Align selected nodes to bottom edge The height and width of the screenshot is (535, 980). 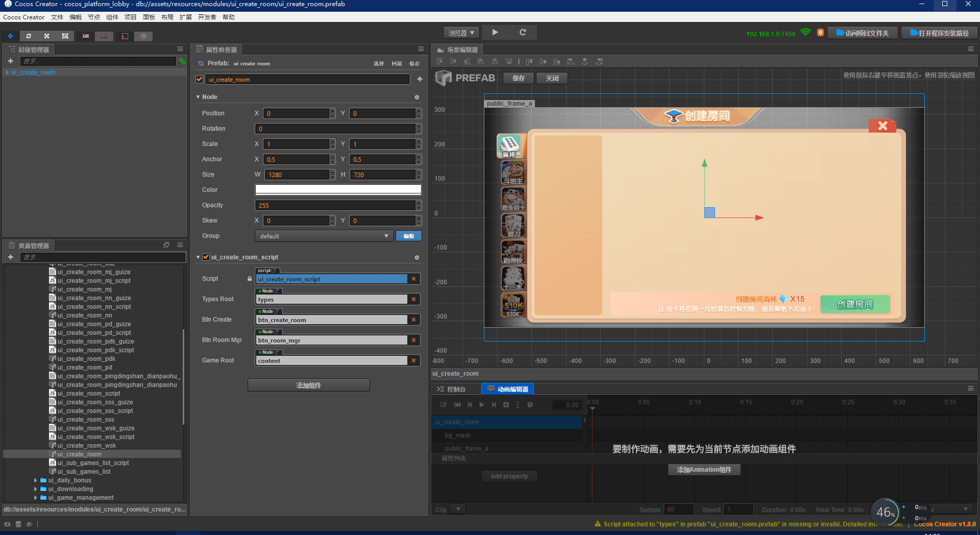click(x=467, y=61)
